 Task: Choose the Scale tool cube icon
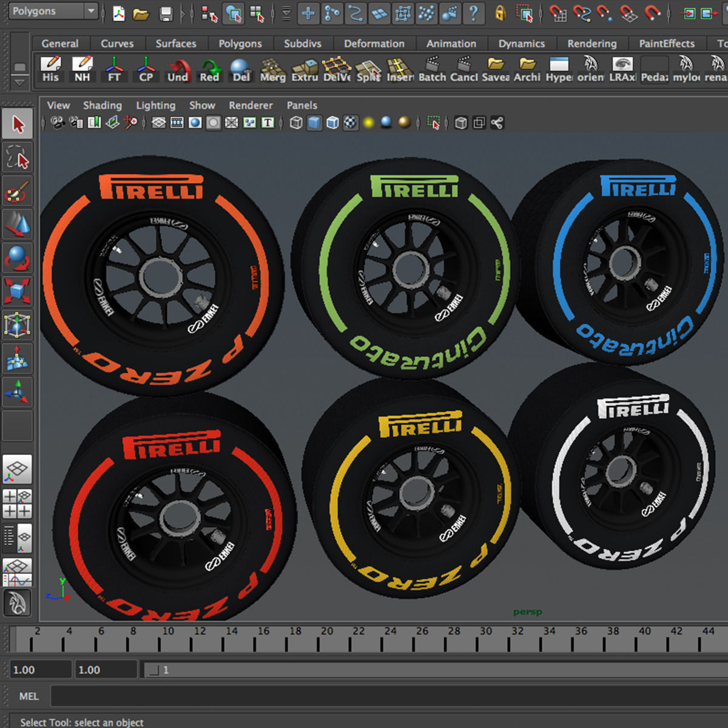(x=18, y=291)
